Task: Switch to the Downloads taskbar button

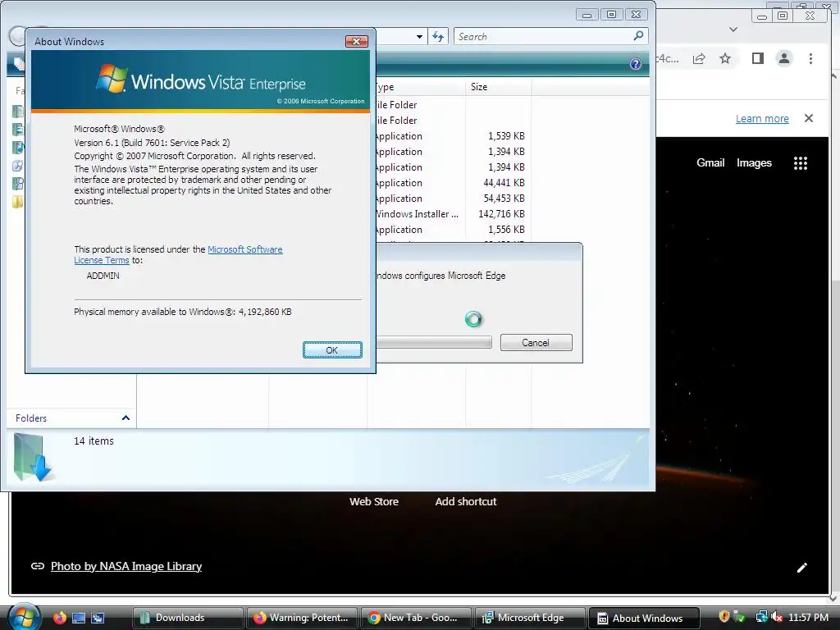Action: click(188, 618)
